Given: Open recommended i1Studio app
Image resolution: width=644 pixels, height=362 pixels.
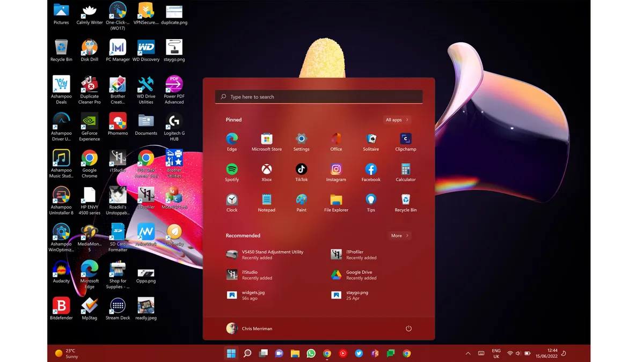Looking at the screenshot, I should tap(250, 275).
